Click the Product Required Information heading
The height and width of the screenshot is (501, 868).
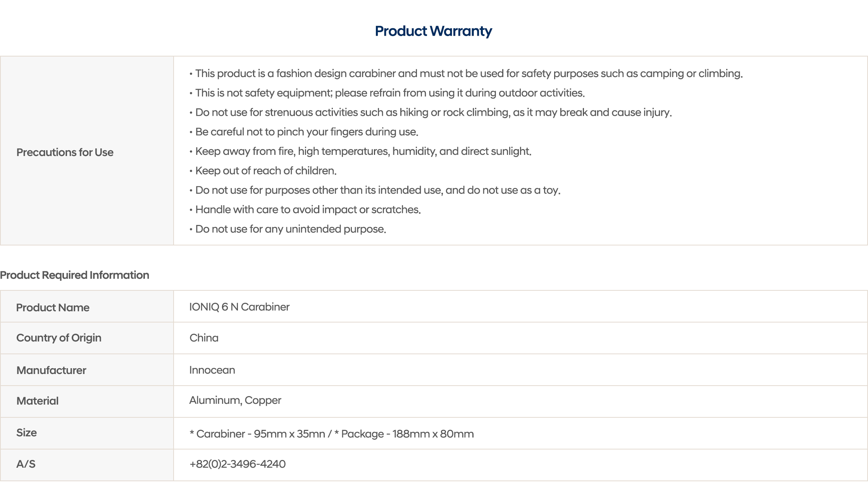pyautogui.click(x=74, y=275)
